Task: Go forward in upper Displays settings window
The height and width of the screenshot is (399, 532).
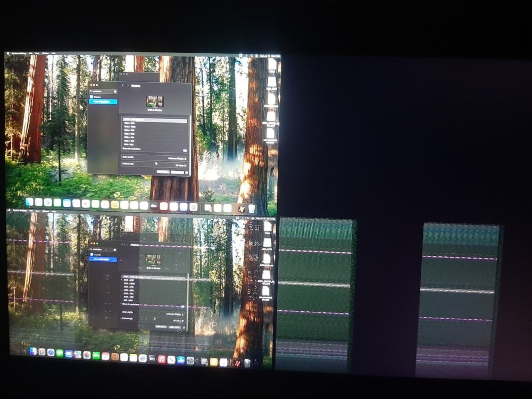Action: (128, 86)
